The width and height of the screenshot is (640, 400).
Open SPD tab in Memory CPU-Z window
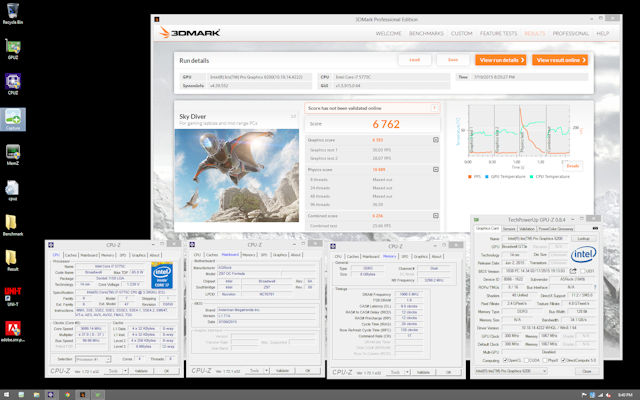pos(404,256)
